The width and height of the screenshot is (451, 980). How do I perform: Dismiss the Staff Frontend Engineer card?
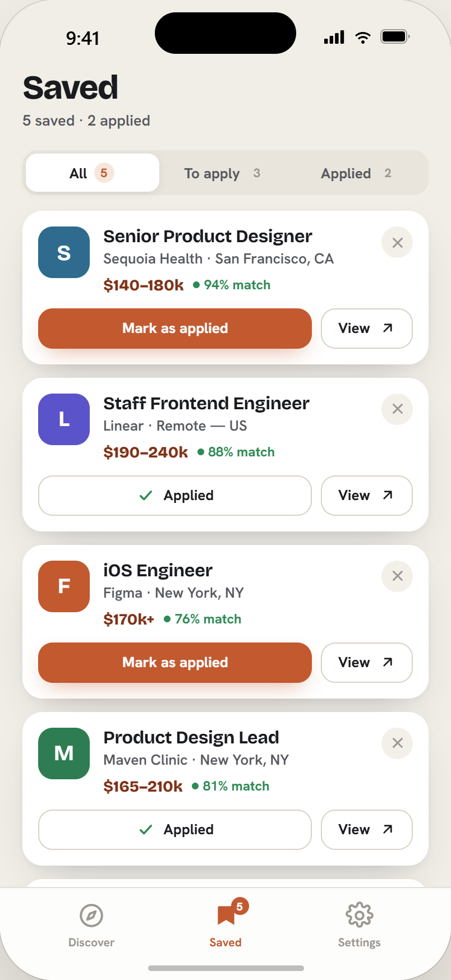coord(397,409)
